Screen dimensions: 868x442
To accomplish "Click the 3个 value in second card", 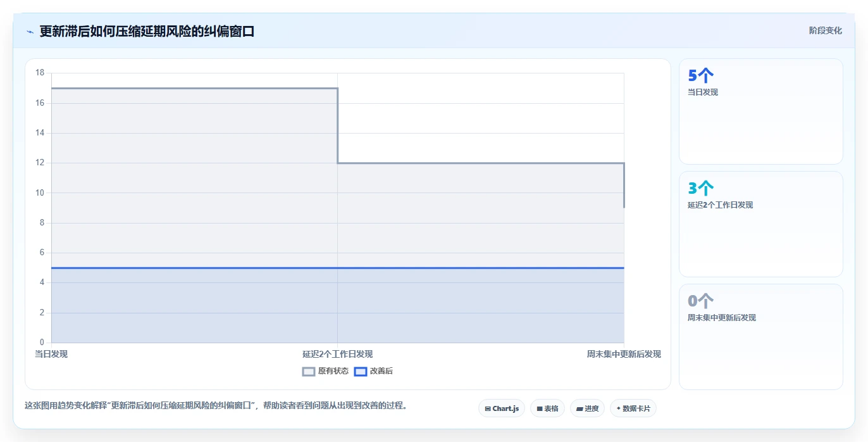I will [700, 189].
